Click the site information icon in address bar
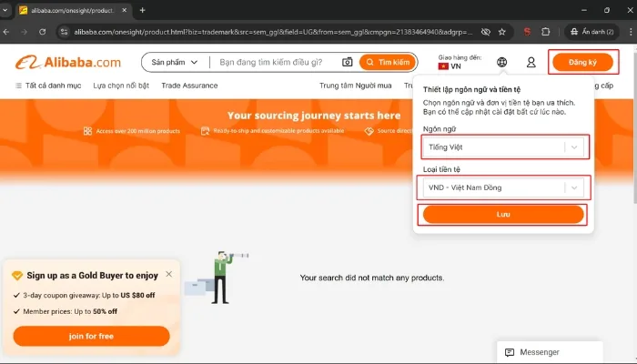The height and width of the screenshot is (364, 637). (x=65, y=32)
